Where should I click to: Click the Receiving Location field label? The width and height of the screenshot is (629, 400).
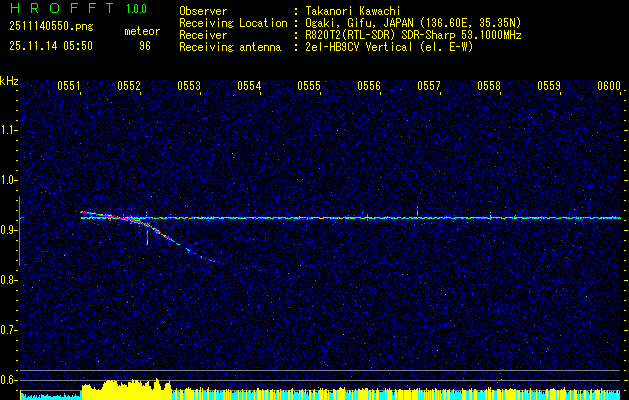tap(233, 23)
